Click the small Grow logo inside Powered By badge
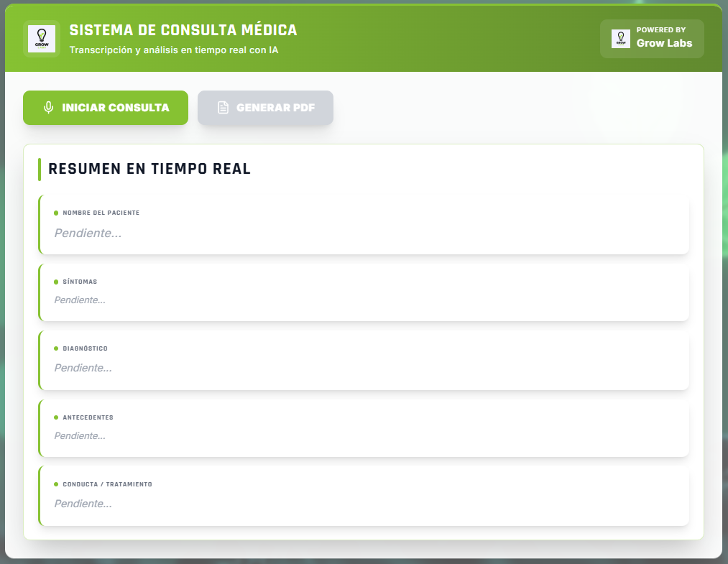The image size is (728, 564). [x=621, y=39]
